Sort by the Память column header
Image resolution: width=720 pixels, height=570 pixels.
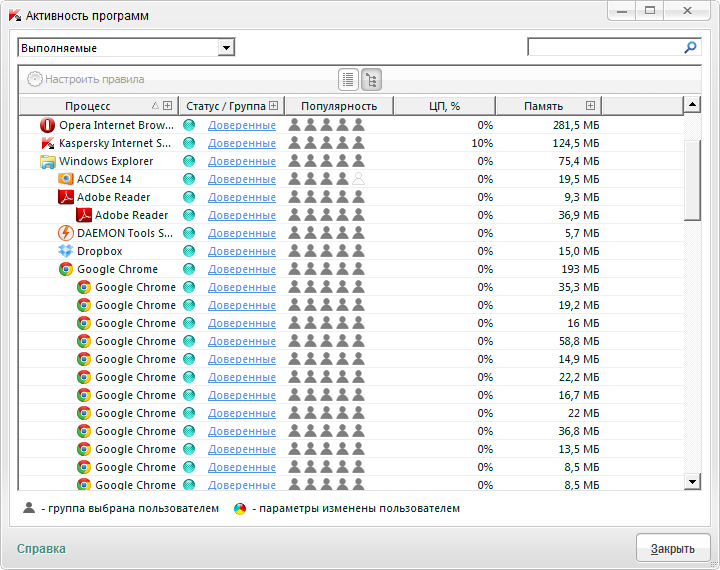click(544, 106)
